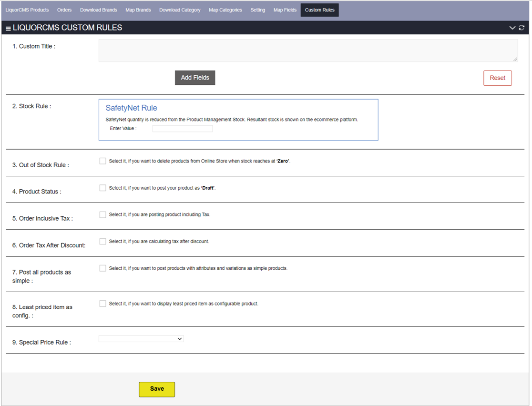Switch to the Orders tab

point(64,10)
